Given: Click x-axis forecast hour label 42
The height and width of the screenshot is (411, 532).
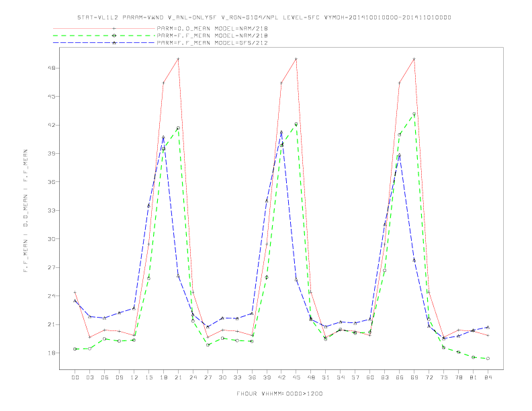Looking at the screenshot, I should pos(281,377).
